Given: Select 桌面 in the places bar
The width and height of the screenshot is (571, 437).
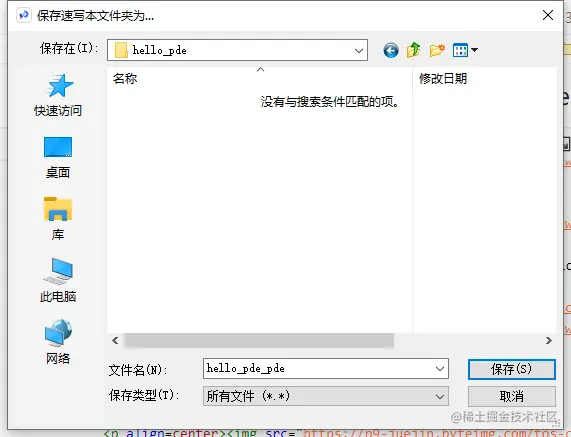Looking at the screenshot, I should (x=58, y=158).
